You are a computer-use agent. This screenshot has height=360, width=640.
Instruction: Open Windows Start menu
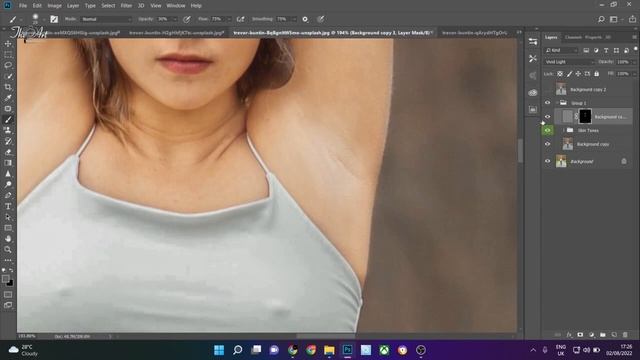[219, 350]
